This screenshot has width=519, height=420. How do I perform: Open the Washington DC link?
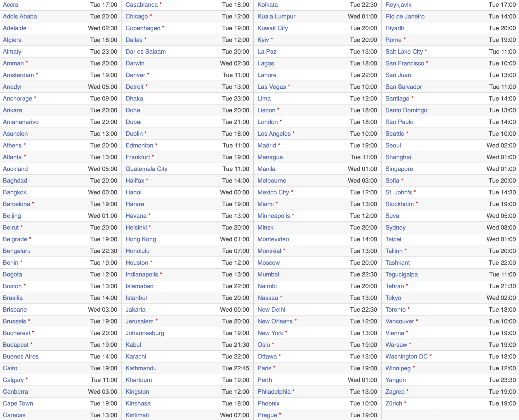pyautogui.click(x=406, y=356)
